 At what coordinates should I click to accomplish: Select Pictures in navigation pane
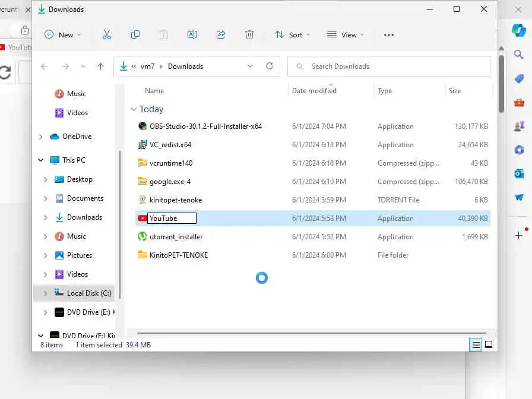click(80, 255)
